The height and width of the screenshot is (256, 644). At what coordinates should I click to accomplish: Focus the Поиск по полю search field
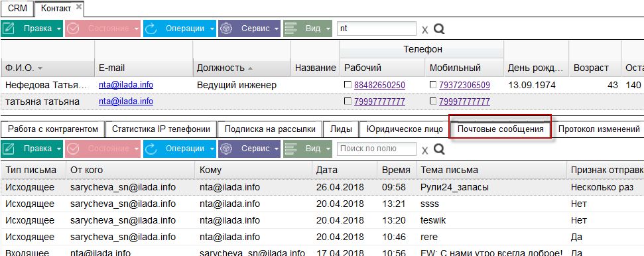tap(376, 149)
